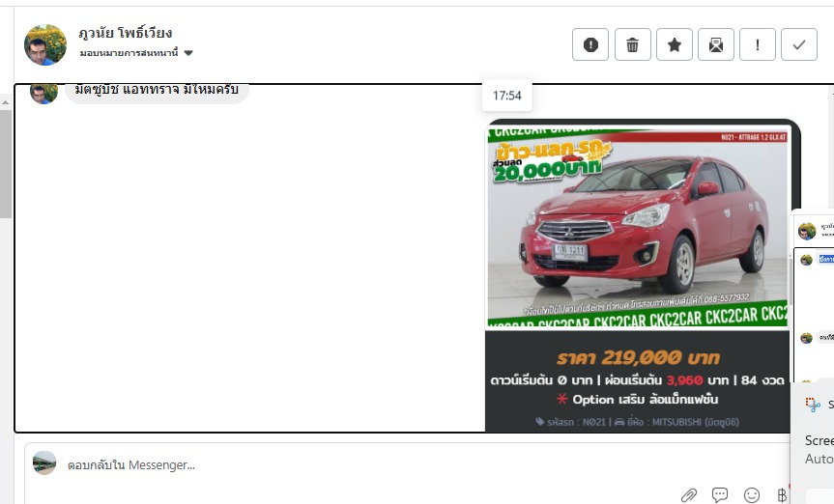Click Option เสริม ล้อแม็กแฟชั่น line
The height and width of the screenshot is (504, 834).
[x=638, y=400]
